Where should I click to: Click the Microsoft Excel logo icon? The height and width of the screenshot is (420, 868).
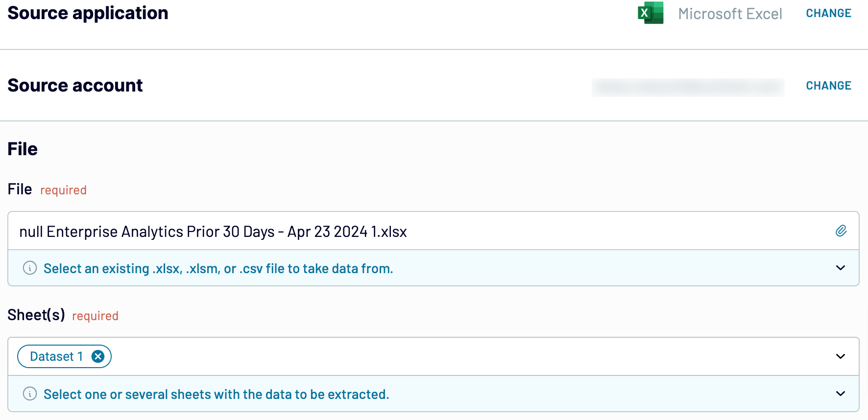651,13
